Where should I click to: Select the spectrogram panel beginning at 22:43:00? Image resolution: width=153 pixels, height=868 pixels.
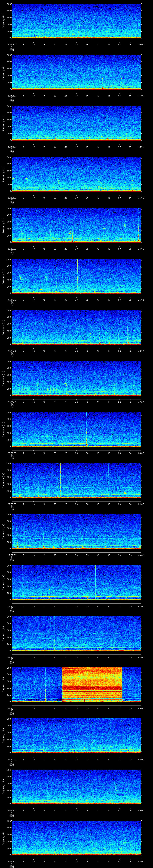76,736
